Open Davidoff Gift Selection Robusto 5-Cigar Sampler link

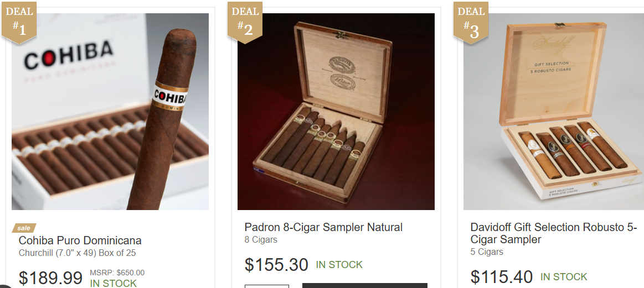tap(554, 233)
